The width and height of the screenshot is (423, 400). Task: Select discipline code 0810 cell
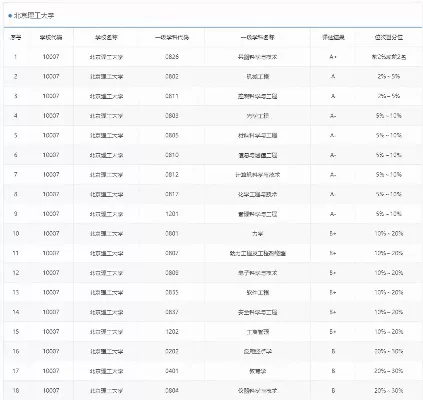(x=172, y=155)
